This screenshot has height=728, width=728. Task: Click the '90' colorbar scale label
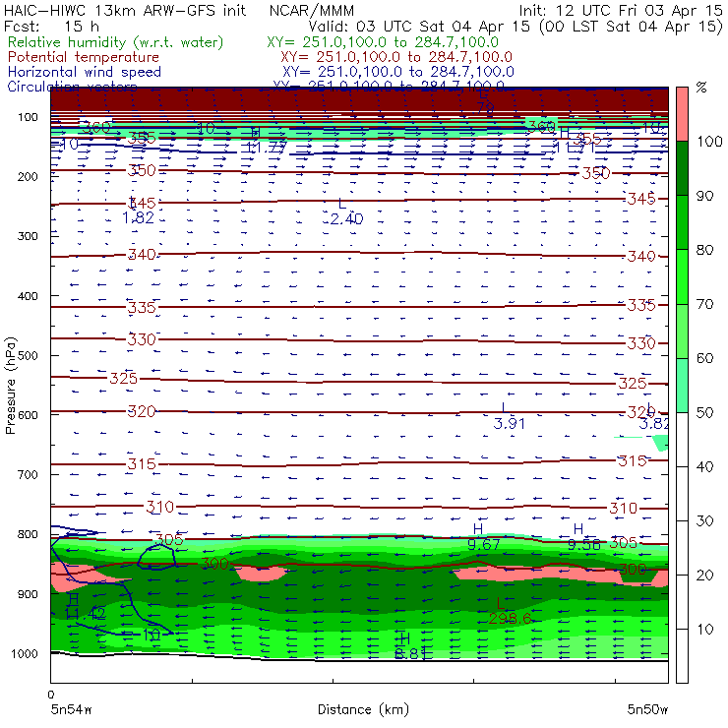[704, 196]
